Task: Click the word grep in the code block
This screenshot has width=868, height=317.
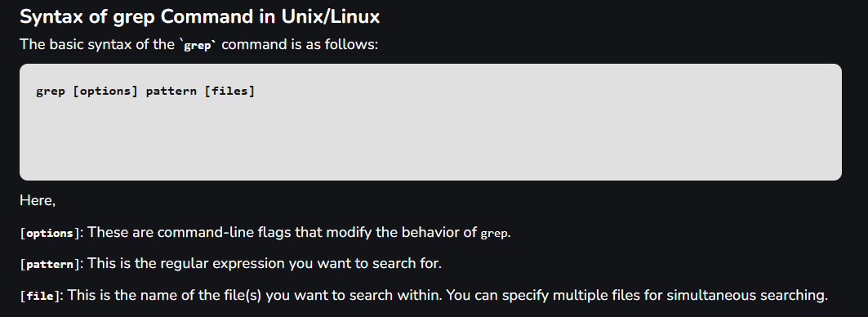Action: click(x=51, y=92)
